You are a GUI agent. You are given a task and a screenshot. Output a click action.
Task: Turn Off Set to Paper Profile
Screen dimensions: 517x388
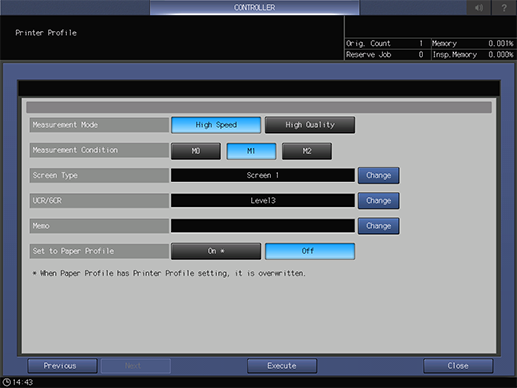[x=310, y=251]
